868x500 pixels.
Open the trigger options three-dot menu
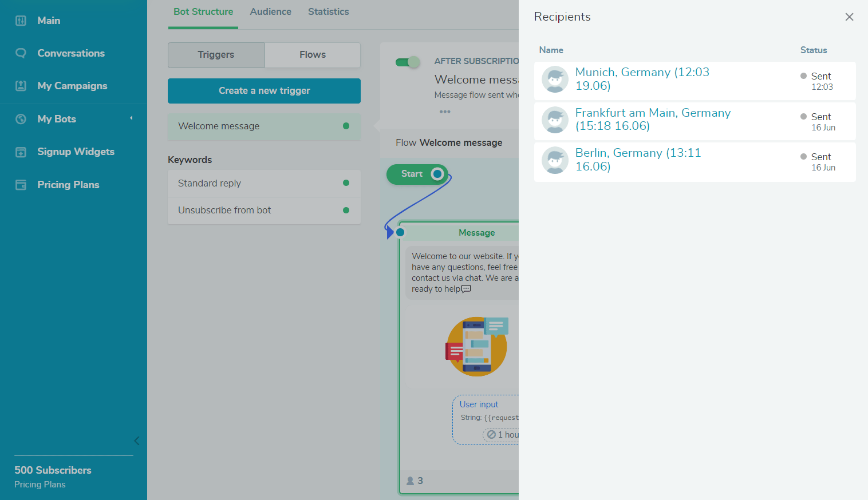(x=445, y=111)
